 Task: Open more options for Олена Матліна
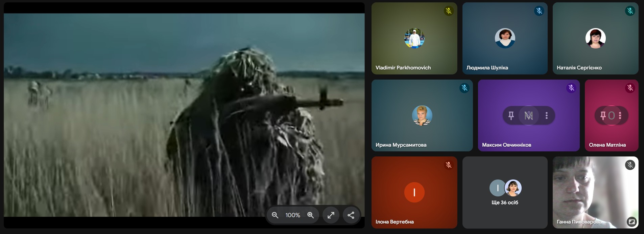[620, 116]
